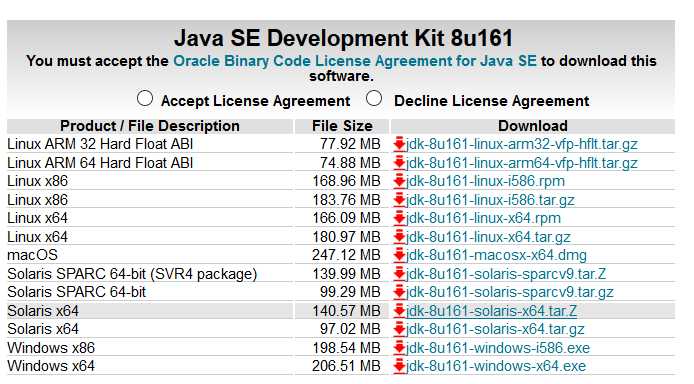Click red download arrow for solaris-sparcv9.tar.gz

point(399,292)
